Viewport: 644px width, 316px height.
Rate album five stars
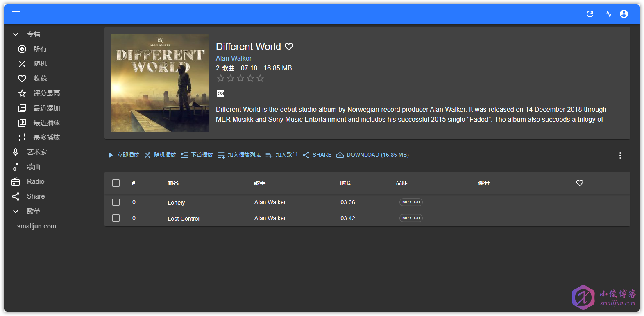(x=260, y=78)
